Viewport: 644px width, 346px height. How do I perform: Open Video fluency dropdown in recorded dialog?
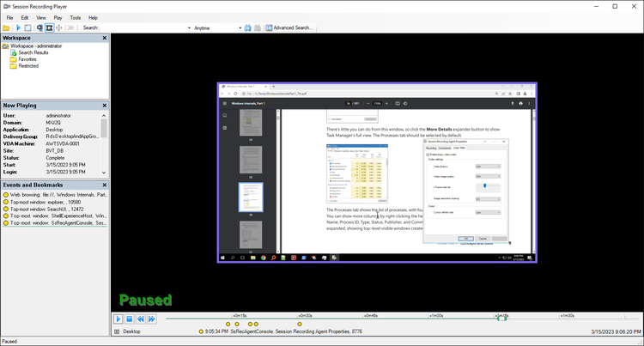point(488,167)
